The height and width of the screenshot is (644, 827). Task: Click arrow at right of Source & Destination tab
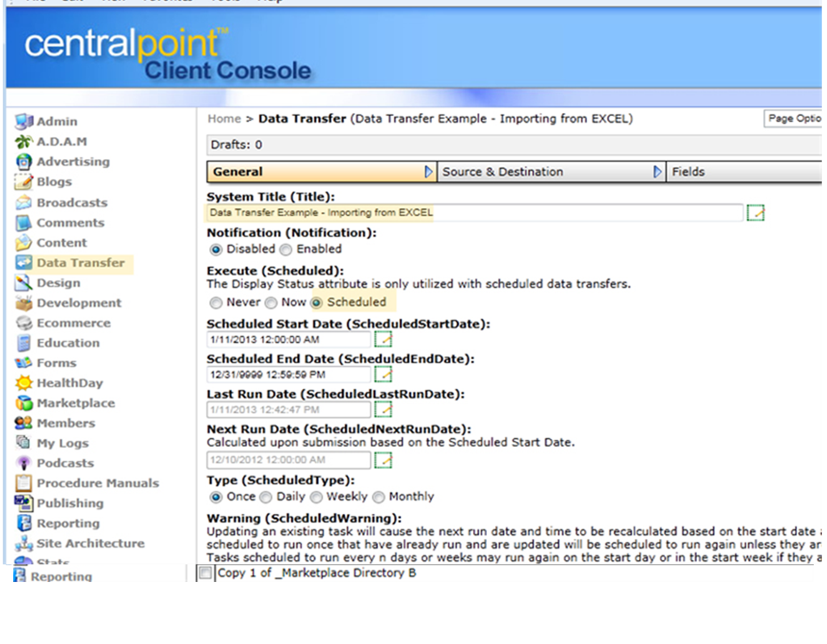pos(657,172)
